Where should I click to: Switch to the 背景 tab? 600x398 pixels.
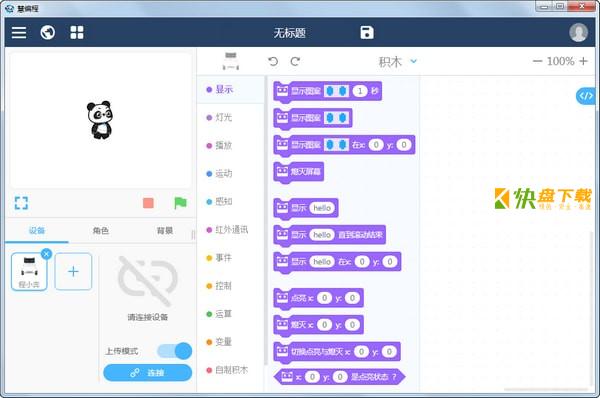click(x=165, y=230)
